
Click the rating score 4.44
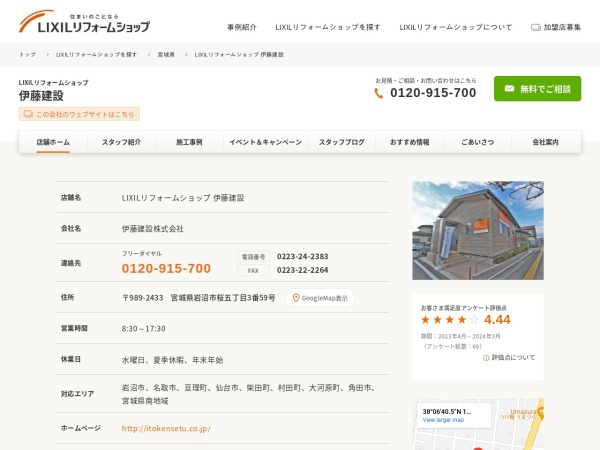(x=497, y=320)
